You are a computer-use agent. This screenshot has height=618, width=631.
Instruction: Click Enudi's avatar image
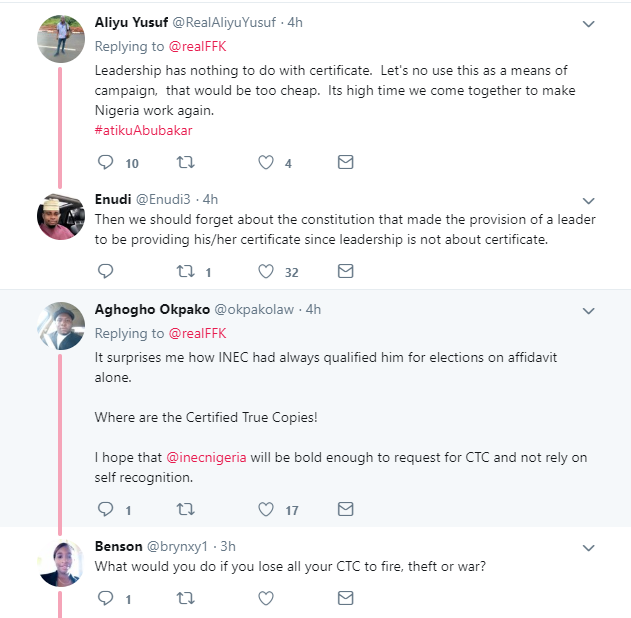[60, 215]
